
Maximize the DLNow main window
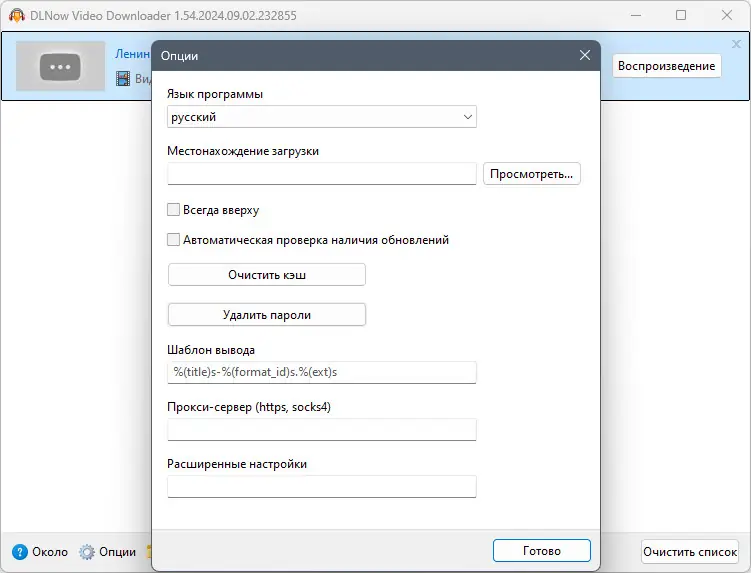[681, 15]
